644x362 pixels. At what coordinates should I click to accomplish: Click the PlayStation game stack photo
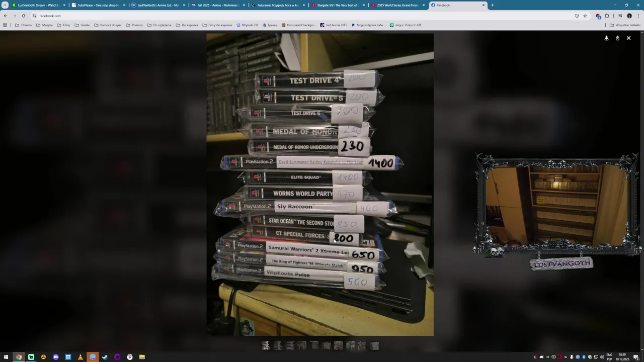point(320,185)
